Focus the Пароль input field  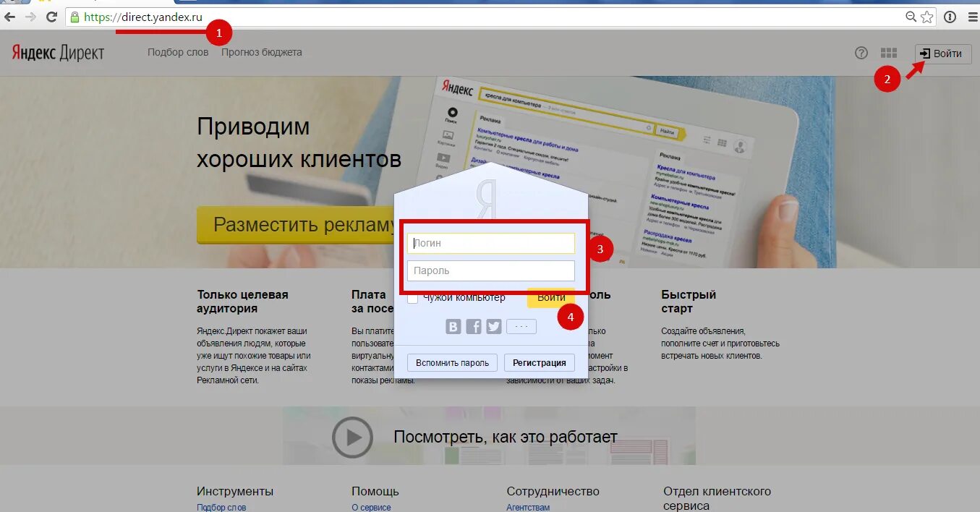(491, 270)
